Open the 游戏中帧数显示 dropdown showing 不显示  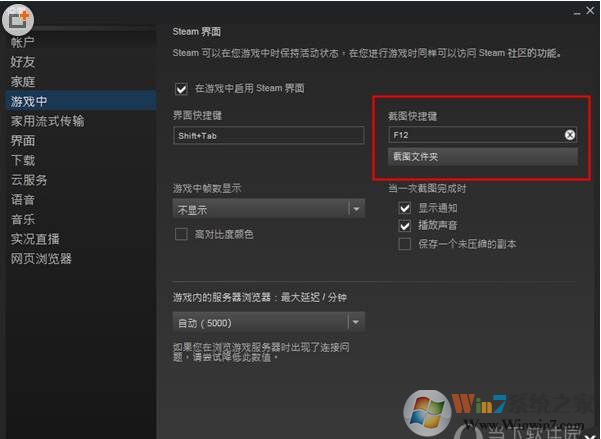(268, 209)
